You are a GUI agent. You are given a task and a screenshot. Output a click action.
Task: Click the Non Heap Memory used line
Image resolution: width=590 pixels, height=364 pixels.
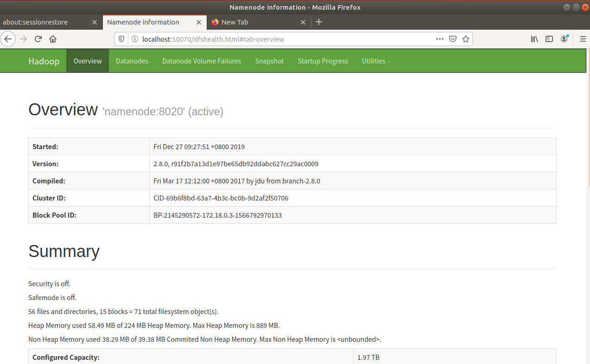205,339
